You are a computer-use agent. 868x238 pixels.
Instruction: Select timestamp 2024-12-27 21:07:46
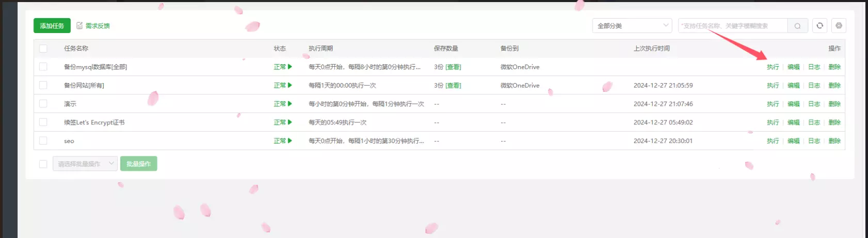pos(663,104)
